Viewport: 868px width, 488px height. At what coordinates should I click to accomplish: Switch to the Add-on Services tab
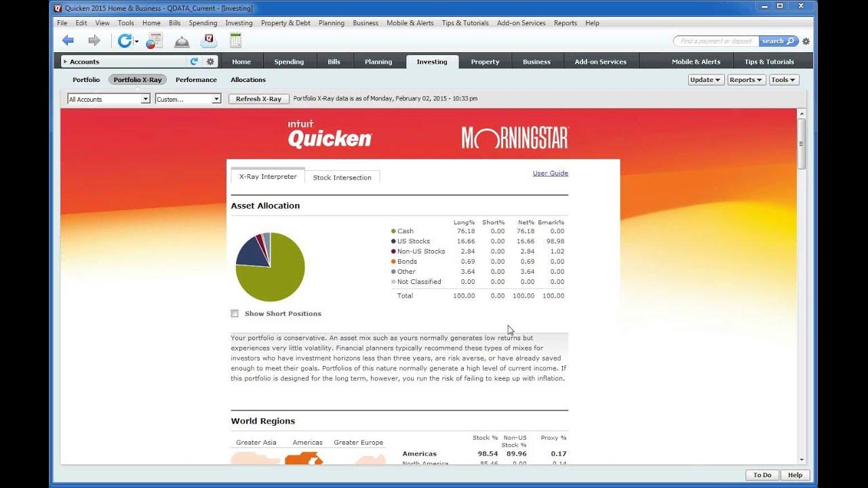(601, 62)
